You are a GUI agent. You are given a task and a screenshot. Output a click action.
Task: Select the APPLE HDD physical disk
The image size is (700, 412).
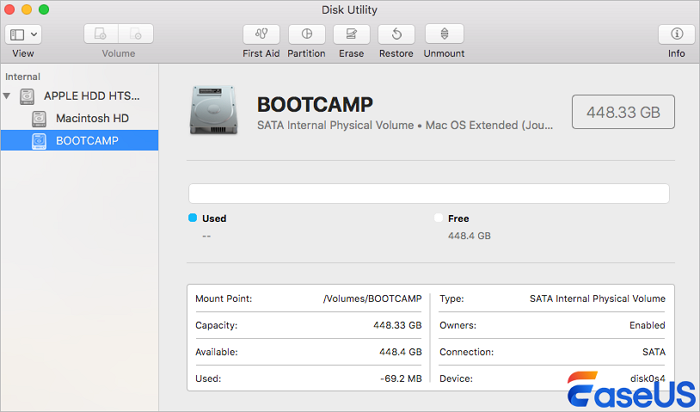(x=91, y=96)
